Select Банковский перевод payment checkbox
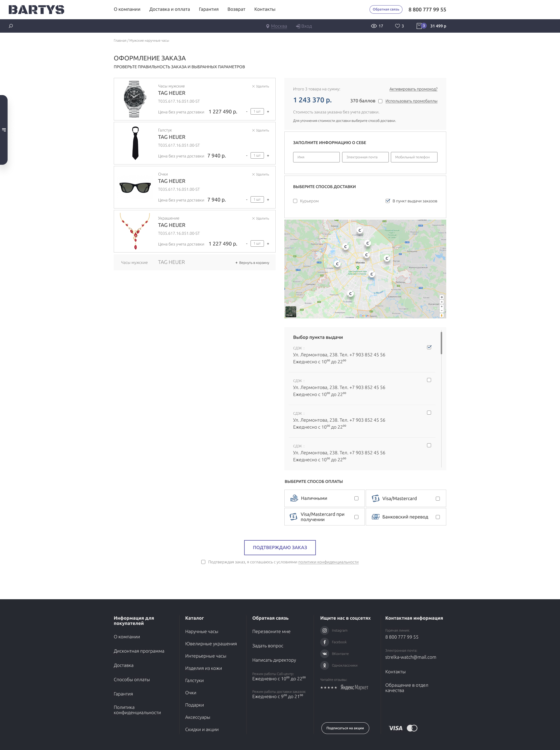560x750 pixels. click(x=437, y=517)
